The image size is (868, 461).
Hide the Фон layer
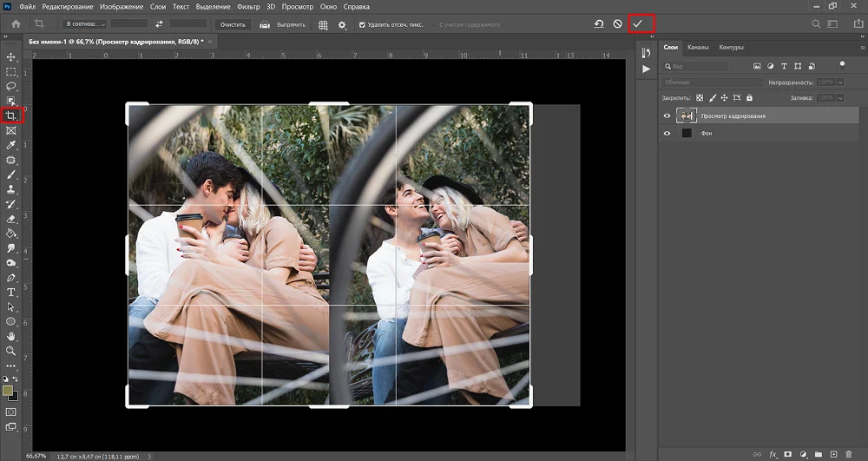[x=667, y=134]
